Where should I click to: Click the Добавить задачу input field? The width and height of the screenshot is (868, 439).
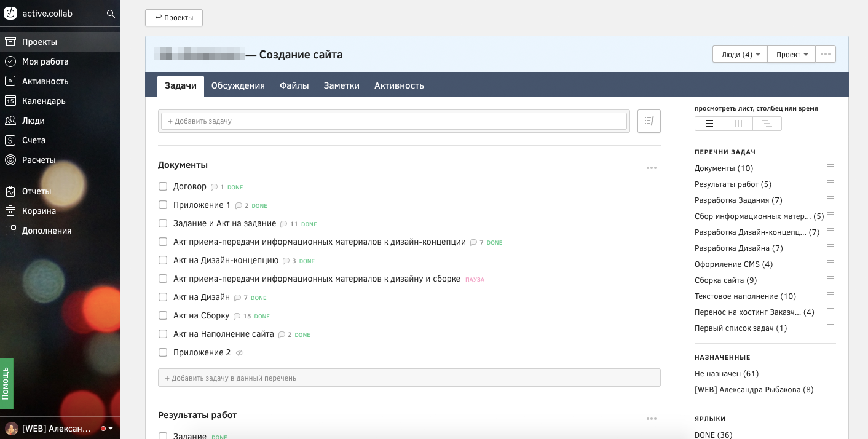click(x=393, y=121)
